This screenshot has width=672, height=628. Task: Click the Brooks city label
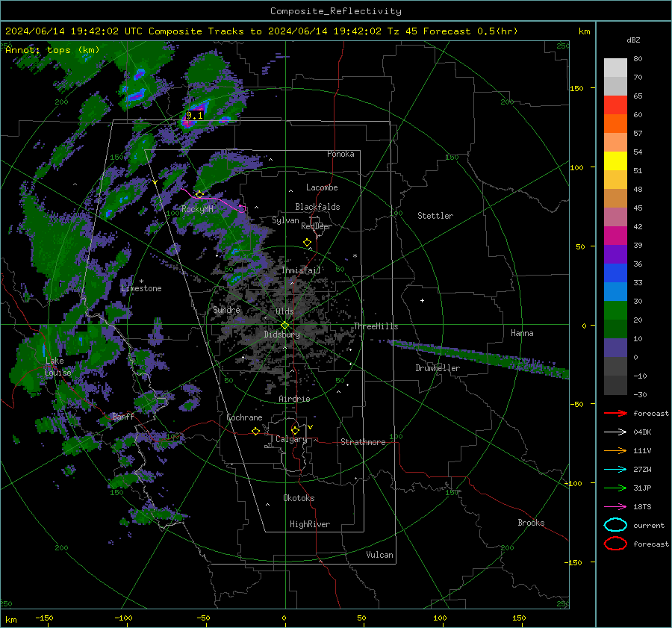(x=531, y=523)
